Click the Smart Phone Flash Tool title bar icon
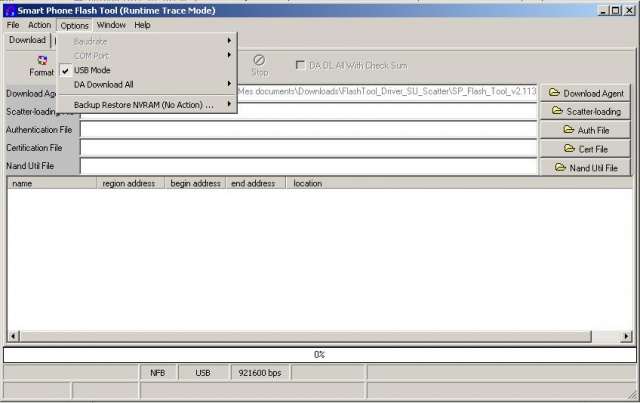 coord(10,11)
